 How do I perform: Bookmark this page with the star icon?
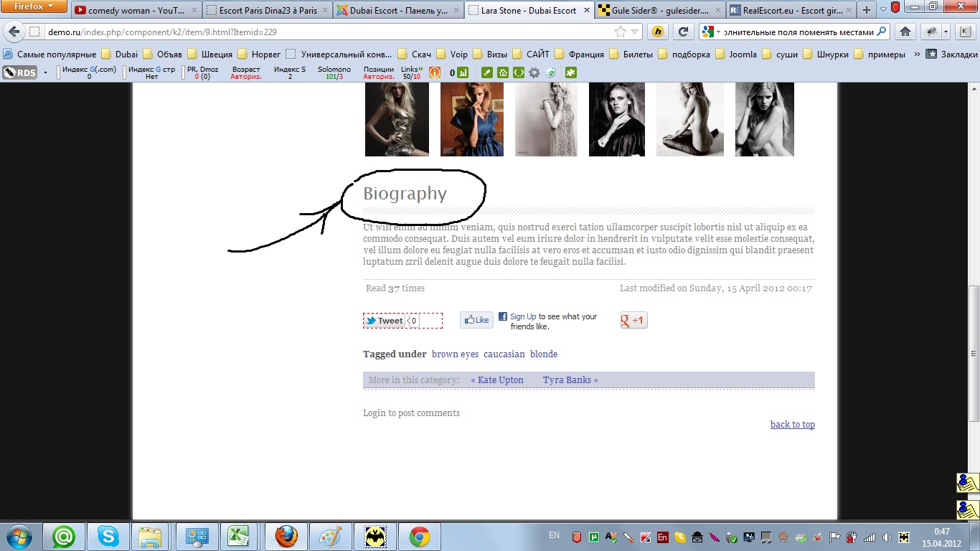tap(621, 32)
